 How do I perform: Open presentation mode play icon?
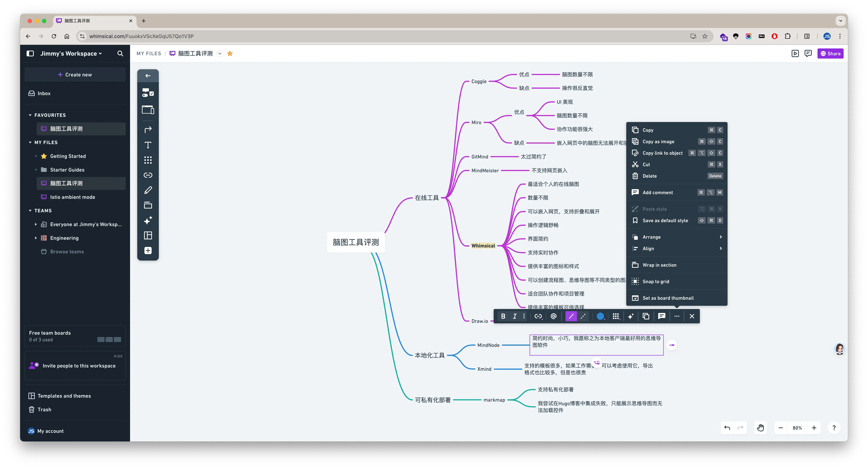(795, 53)
